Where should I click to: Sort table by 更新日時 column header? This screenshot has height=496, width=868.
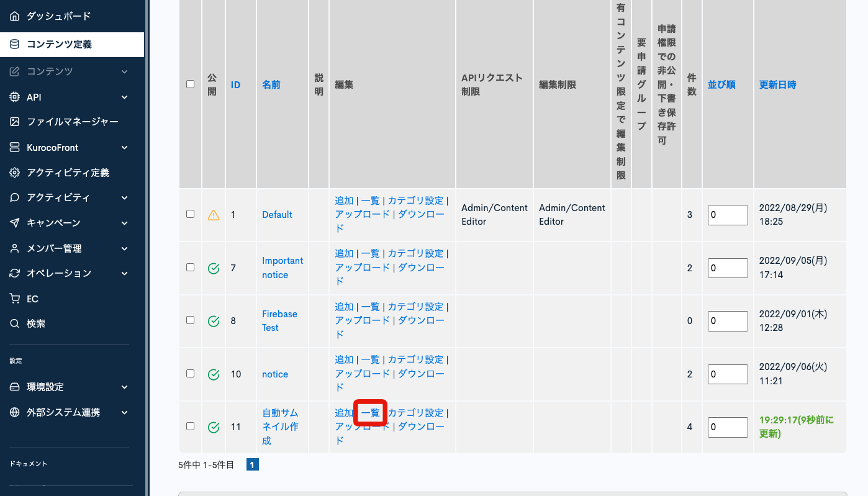(778, 84)
